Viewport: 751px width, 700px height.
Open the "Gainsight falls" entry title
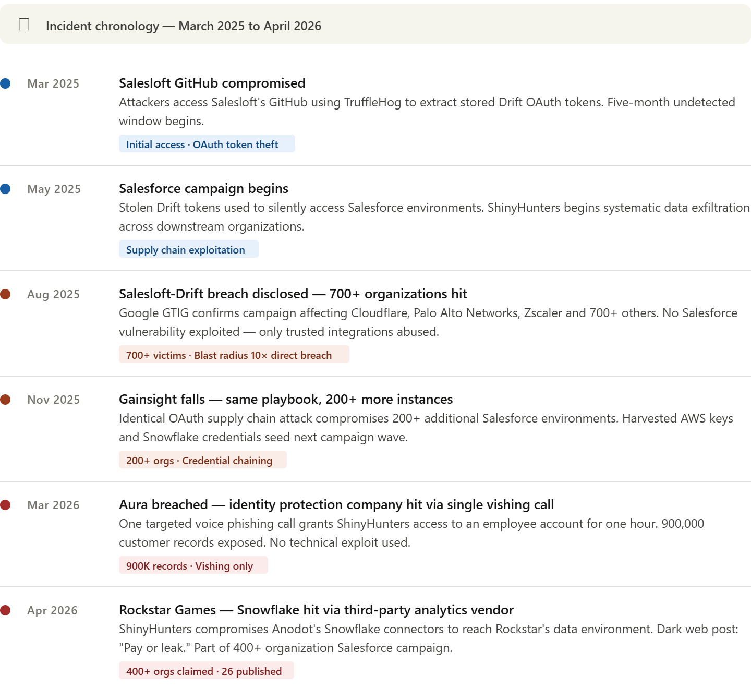point(286,400)
